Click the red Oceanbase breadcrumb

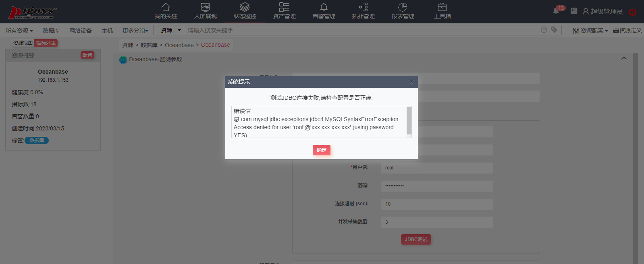pos(216,45)
